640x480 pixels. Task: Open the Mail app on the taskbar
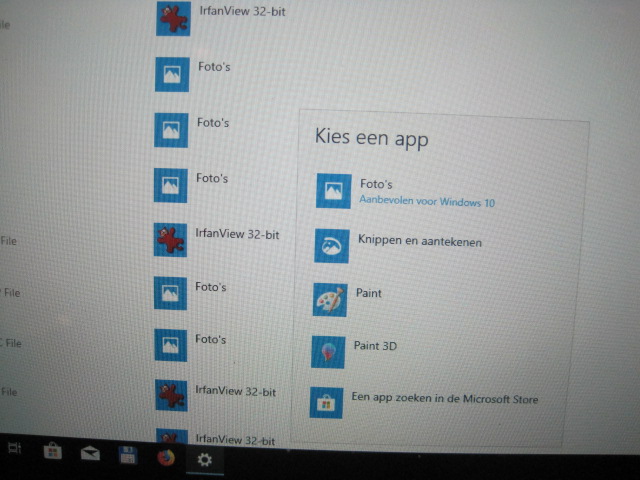pyautogui.click(x=90, y=453)
